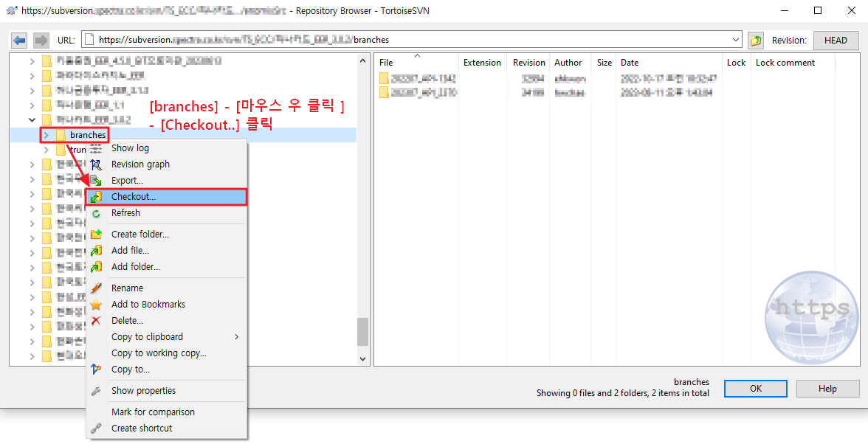Expand Copy to clipboard submenu arrow
Viewport: 868px width, 444px height.
click(x=236, y=337)
